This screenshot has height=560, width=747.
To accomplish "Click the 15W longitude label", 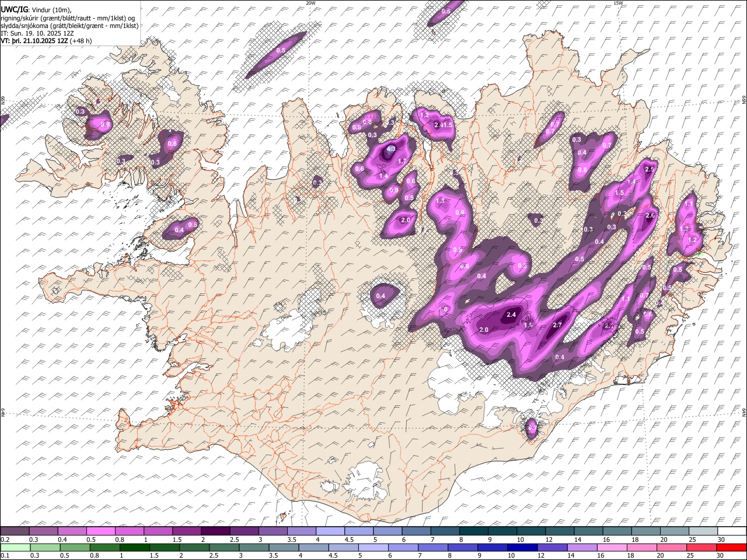I will tap(618, 3).
